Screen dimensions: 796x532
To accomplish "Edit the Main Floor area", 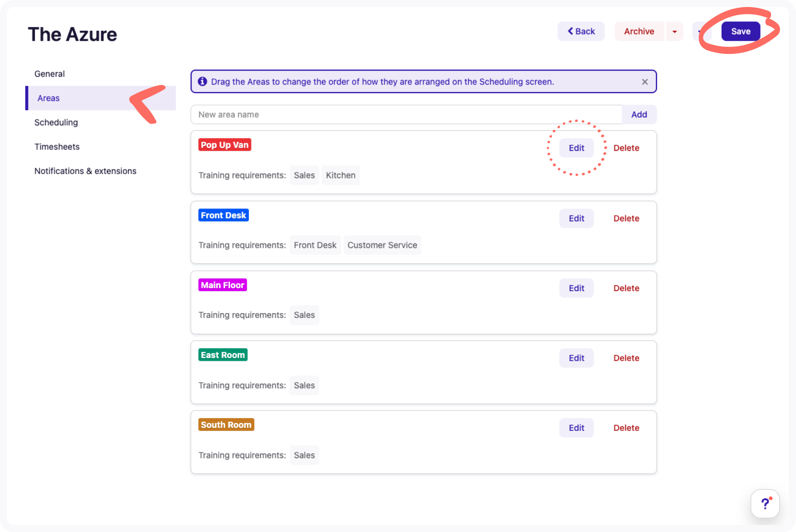I will 577,288.
